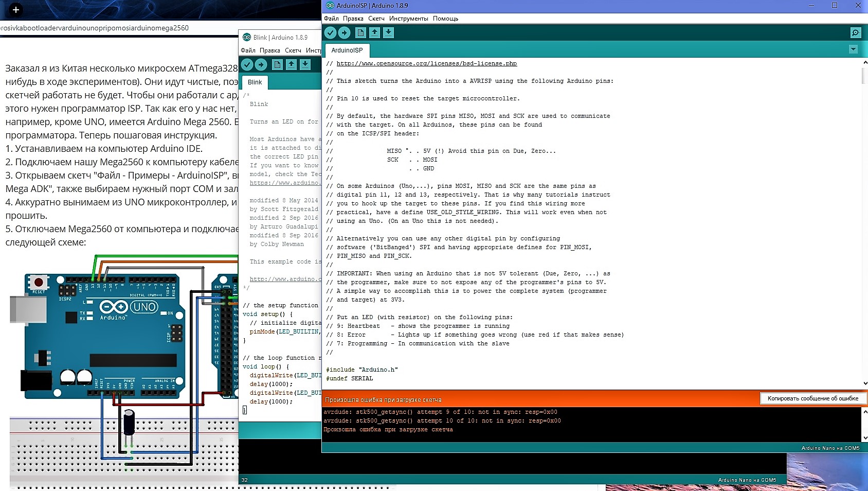Screen dimensions: 868x491
Task: Expand the tab options dropdown in ArduinoISP
Action: [854, 49]
